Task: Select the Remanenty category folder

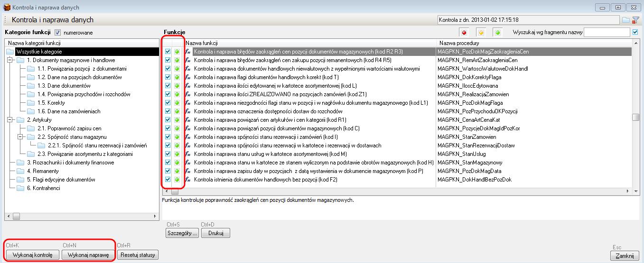Action: 19,171
